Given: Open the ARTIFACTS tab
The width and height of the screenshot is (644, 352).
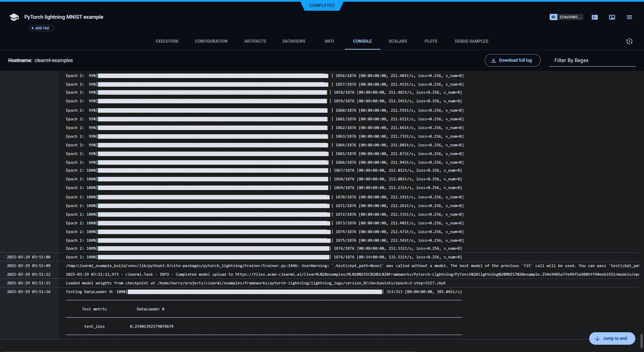Looking at the screenshot, I should (x=255, y=41).
